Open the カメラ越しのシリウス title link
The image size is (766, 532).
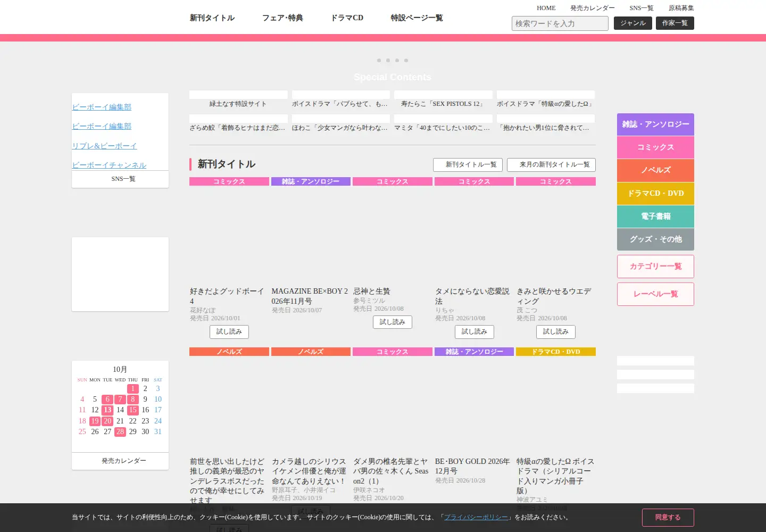[x=309, y=471]
